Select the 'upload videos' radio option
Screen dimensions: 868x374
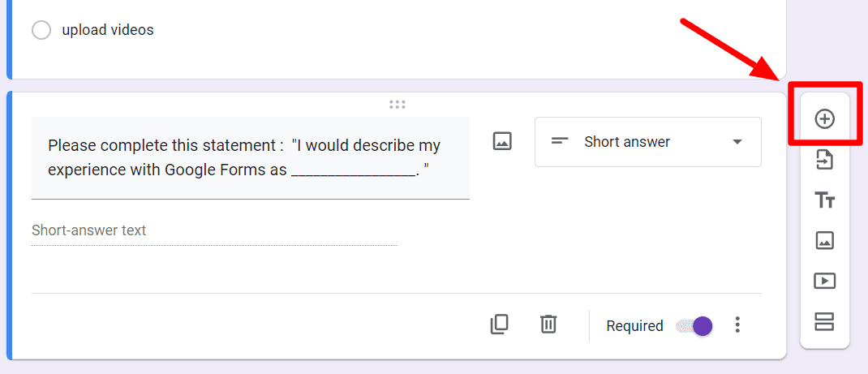[41, 30]
